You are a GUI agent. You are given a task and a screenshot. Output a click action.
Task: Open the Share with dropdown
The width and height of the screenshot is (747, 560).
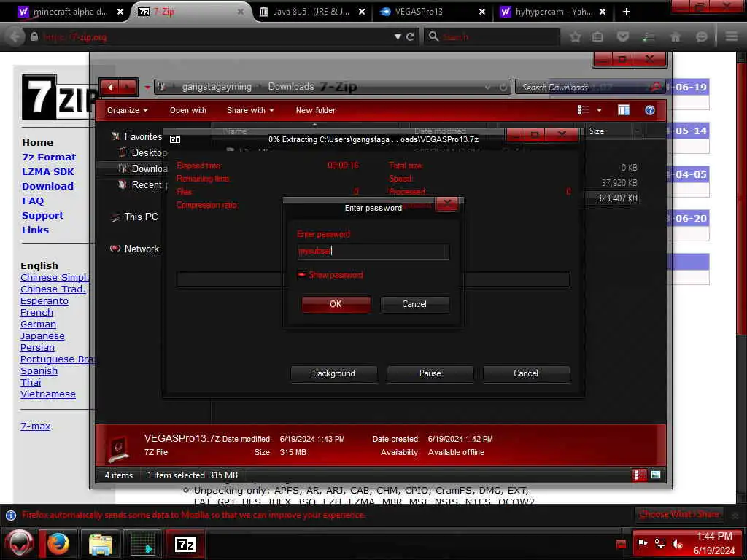click(250, 111)
